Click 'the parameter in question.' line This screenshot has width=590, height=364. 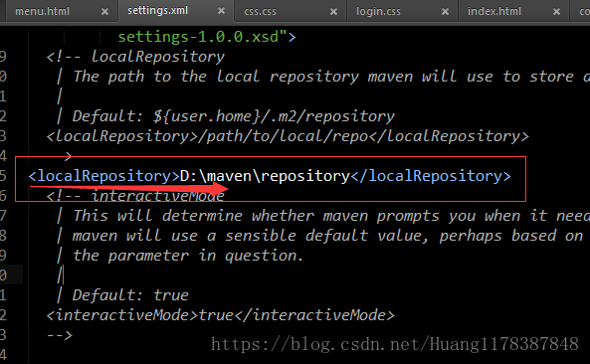180,256
